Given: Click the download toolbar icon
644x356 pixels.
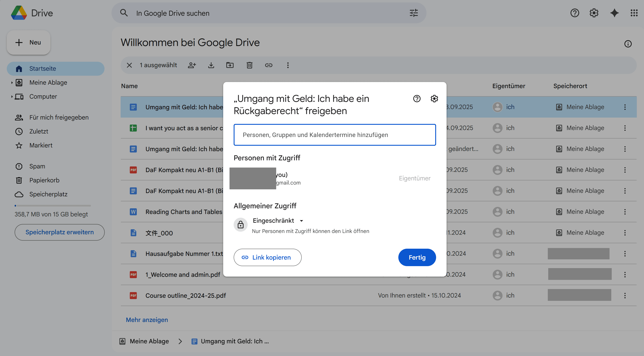Looking at the screenshot, I should click(211, 65).
